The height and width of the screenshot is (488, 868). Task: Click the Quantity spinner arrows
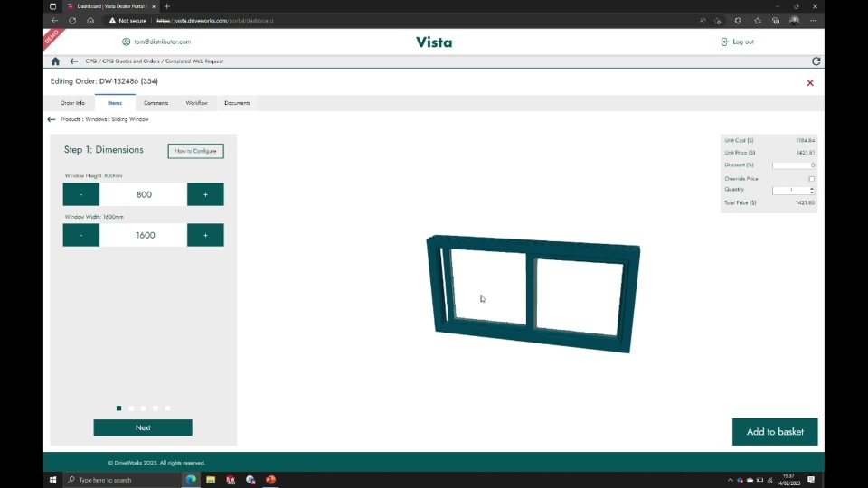coord(812,191)
